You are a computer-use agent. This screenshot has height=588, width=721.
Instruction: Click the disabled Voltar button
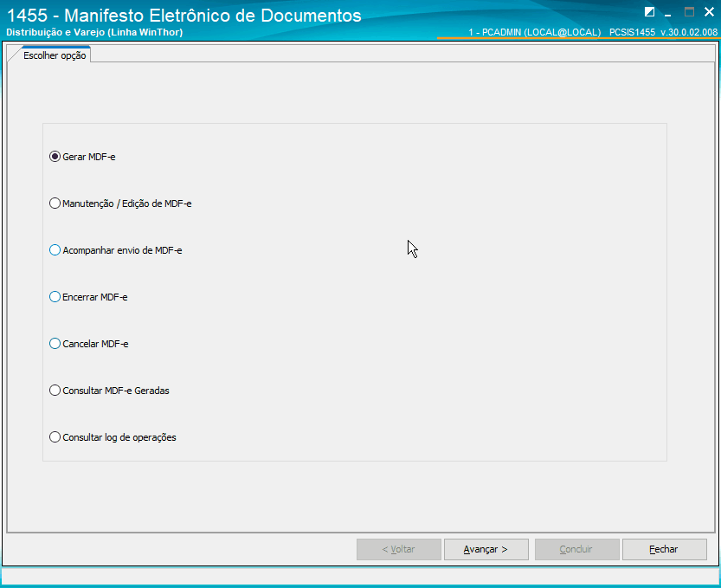pos(399,549)
